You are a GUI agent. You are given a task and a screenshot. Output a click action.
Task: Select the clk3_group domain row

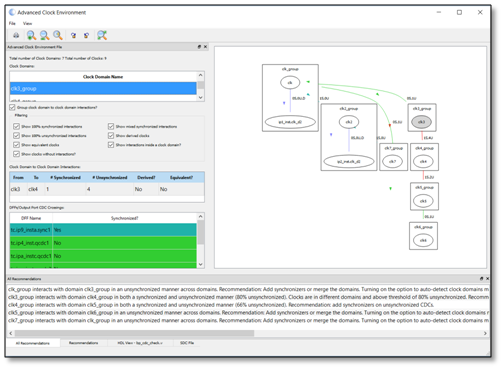[103, 89]
